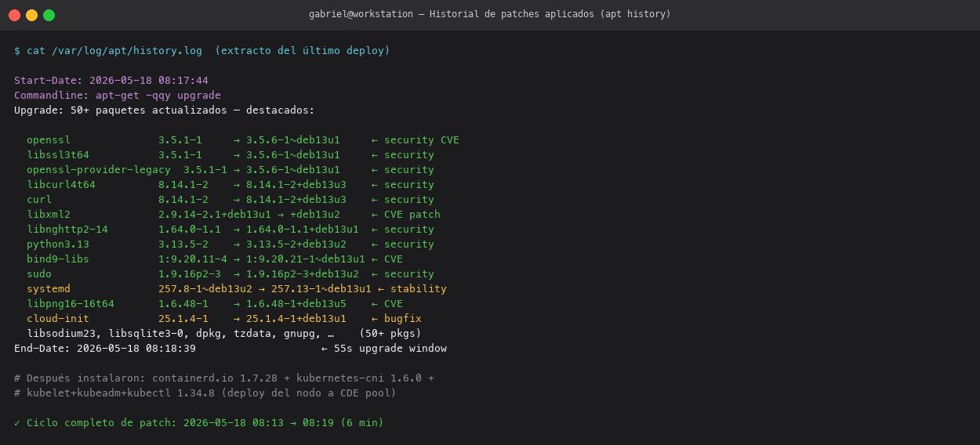980x445 pixels.
Task: Click version '3.13.5-2+deb13u2' on the python3.13 row
Action: (x=296, y=244)
